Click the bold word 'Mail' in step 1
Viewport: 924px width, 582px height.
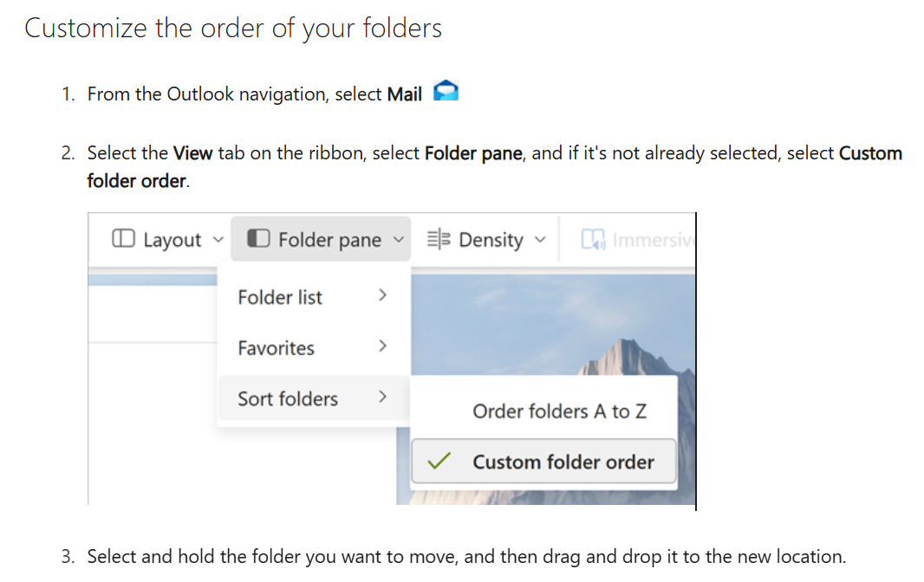click(404, 94)
